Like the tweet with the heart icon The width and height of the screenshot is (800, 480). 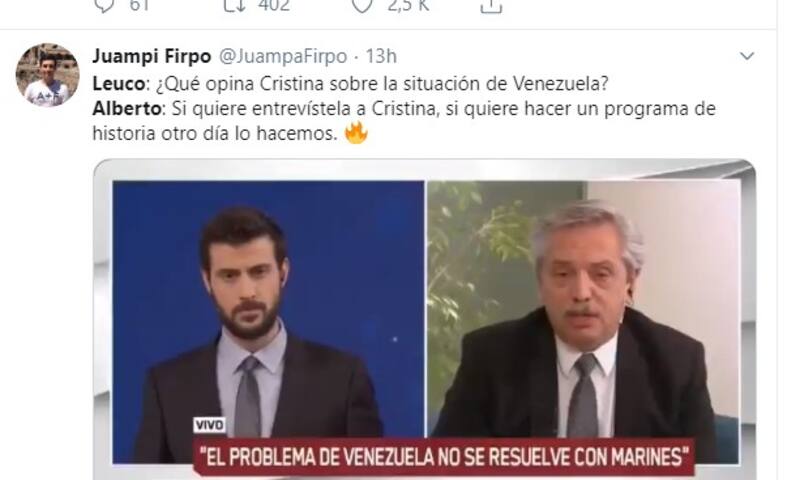point(363,5)
